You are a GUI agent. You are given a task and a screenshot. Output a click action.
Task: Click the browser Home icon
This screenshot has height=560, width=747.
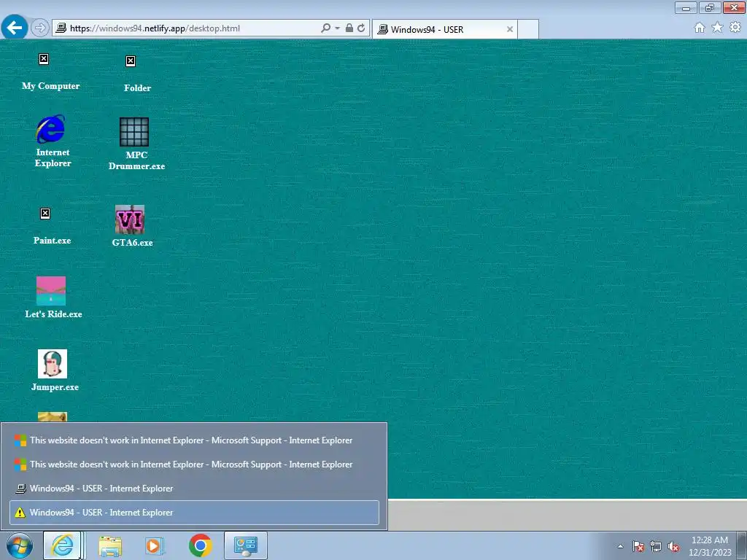click(x=700, y=28)
